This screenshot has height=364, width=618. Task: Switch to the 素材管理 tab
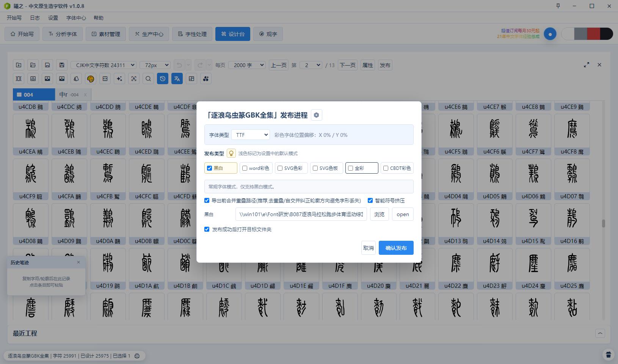pyautogui.click(x=106, y=34)
